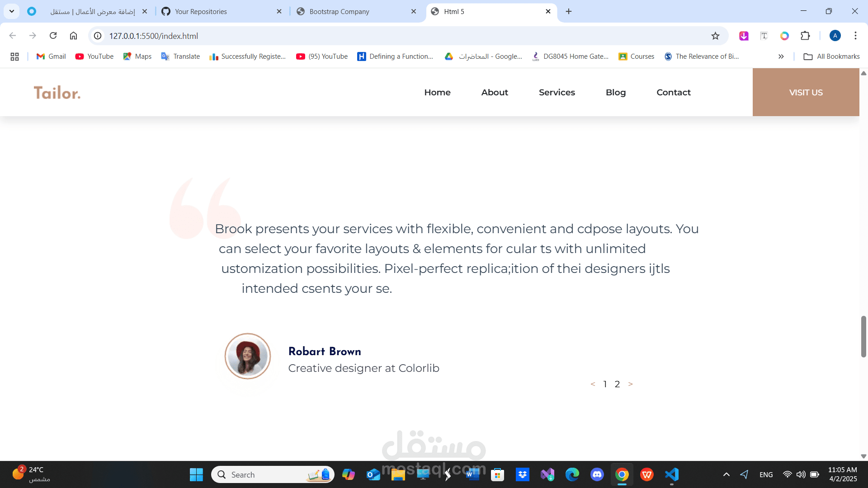Click the next testimonial arrow
The width and height of the screenshot is (868, 488).
630,384
